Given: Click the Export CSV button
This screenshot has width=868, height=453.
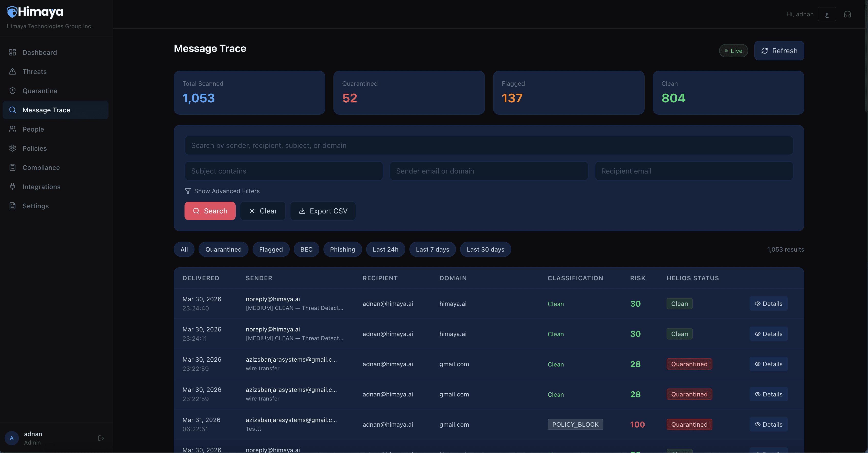Looking at the screenshot, I should (323, 211).
